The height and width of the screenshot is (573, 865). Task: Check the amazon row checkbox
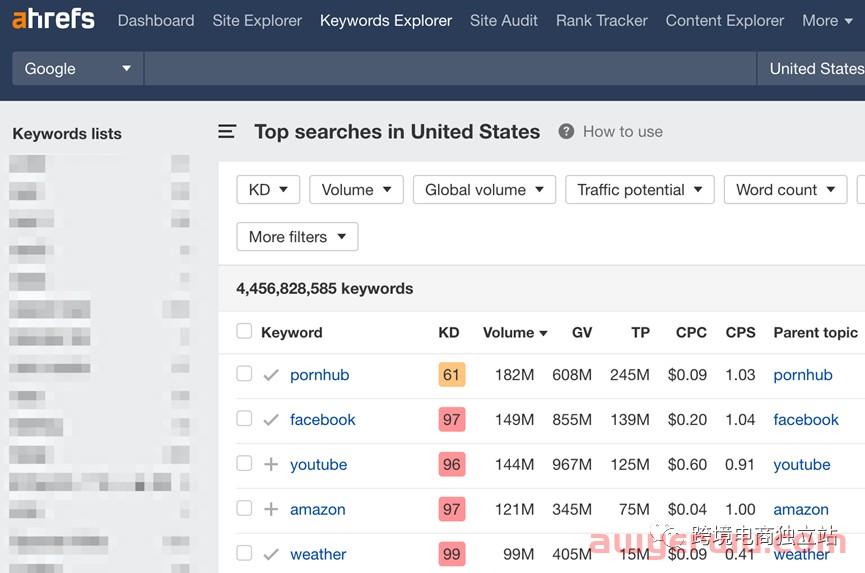pos(244,507)
